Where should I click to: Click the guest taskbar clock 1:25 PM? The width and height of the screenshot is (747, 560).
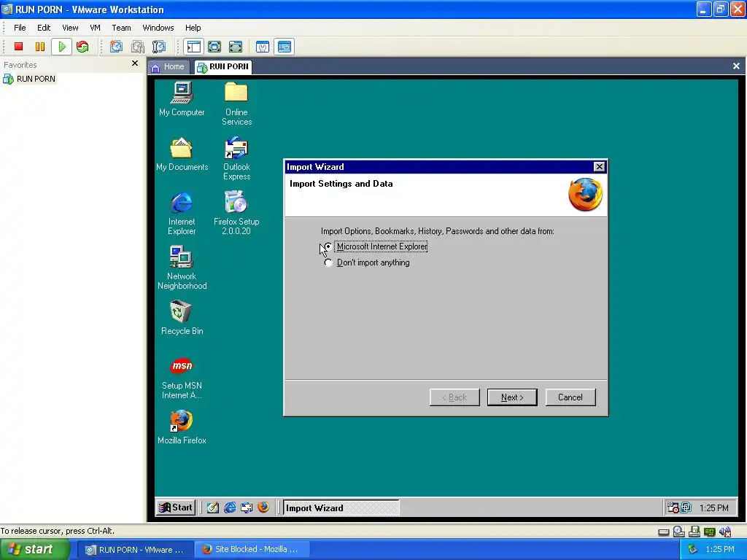click(713, 508)
